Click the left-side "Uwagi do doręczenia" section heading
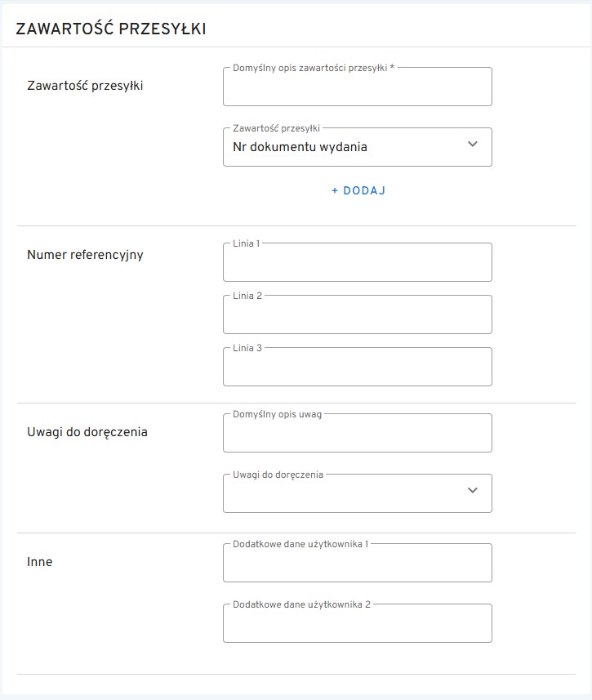Screen dimensions: 592x700 [x=87, y=432]
